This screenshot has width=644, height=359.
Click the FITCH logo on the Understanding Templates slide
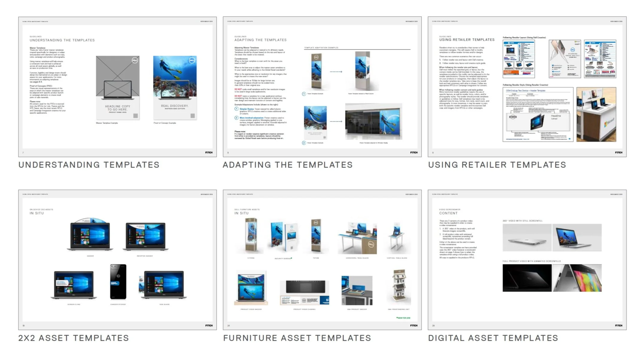(x=209, y=152)
